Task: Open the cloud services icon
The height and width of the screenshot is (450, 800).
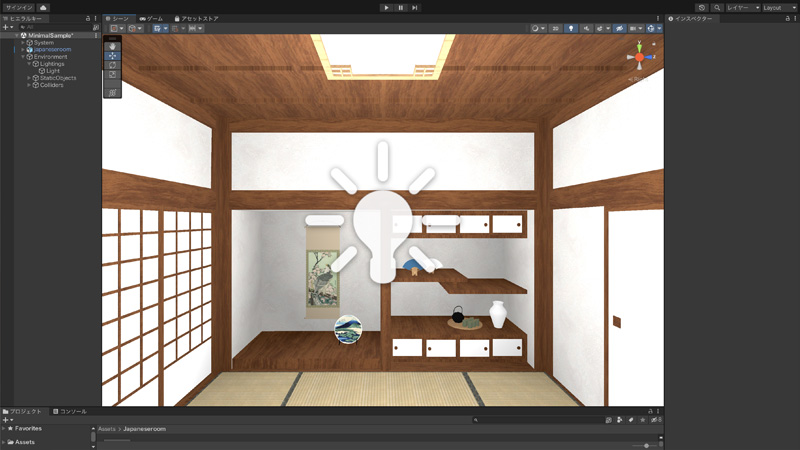Action: click(x=43, y=8)
